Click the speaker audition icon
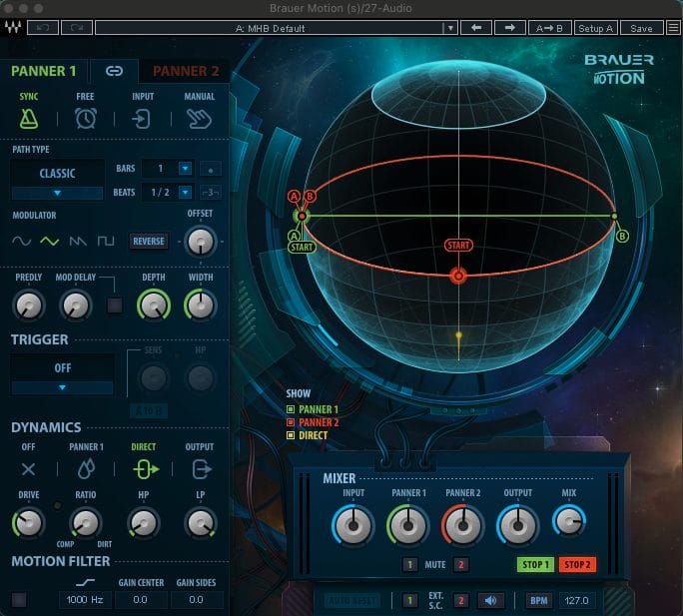683x616 pixels. (x=490, y=600)
